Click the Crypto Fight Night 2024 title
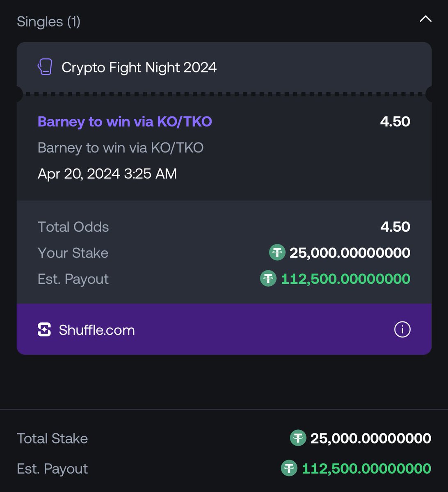 coord(139,67)
